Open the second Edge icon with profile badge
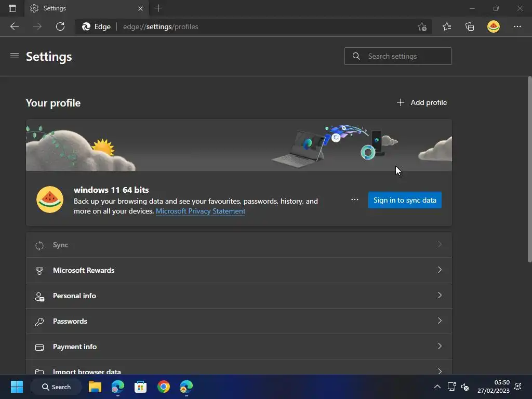 point(187,387)
